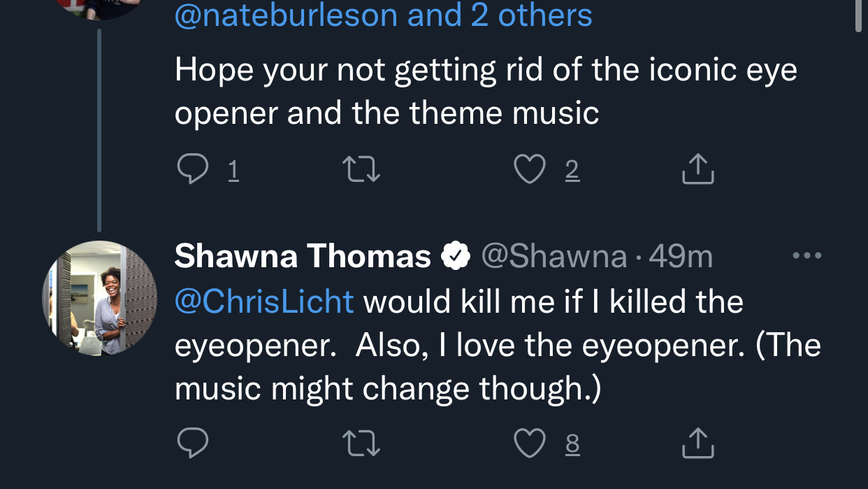Like Shawna Thomas's tweet

(x=530, y=442)
